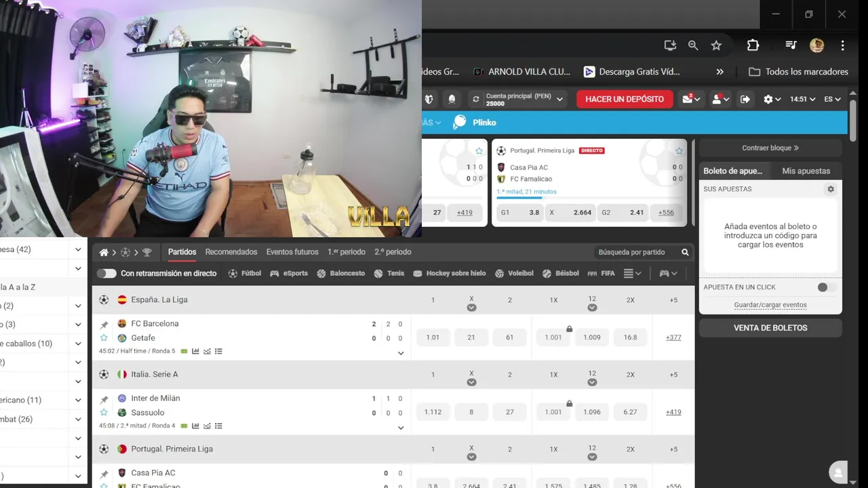Click the home icon in breadcrumb
Screen dimensions: 868x488
pos(104,252)
